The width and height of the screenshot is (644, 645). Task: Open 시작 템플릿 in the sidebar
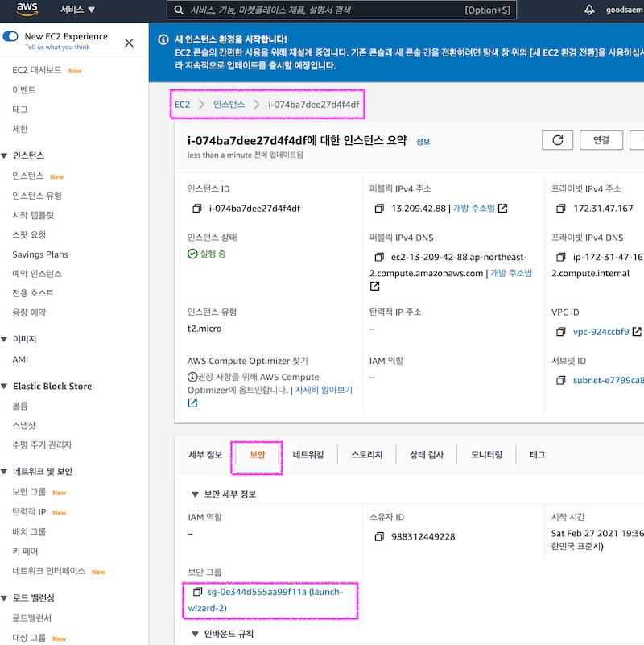click(x=33, y=216)
